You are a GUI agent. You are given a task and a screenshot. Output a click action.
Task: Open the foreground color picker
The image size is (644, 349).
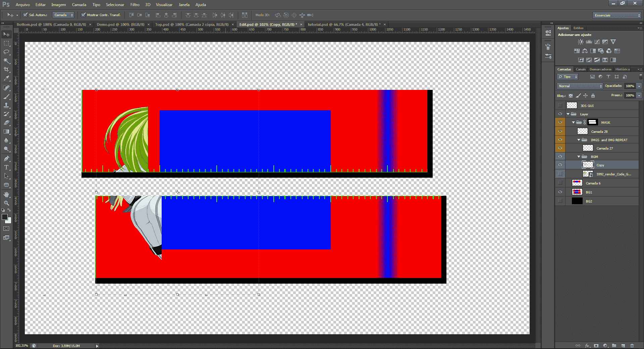coord(4,217)
